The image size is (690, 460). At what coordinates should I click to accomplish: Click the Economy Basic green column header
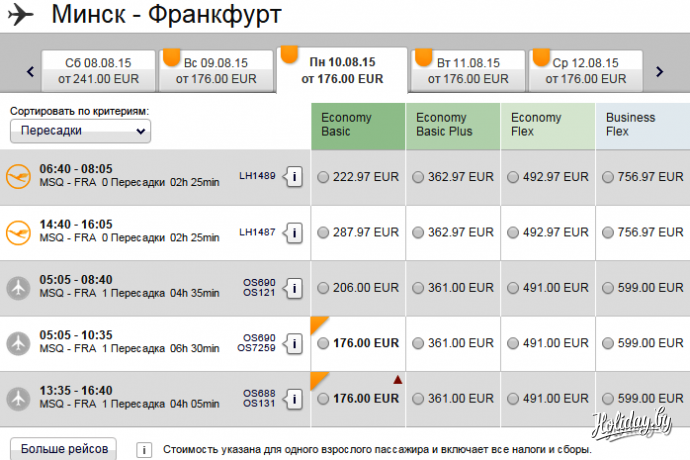click(358, 125)
